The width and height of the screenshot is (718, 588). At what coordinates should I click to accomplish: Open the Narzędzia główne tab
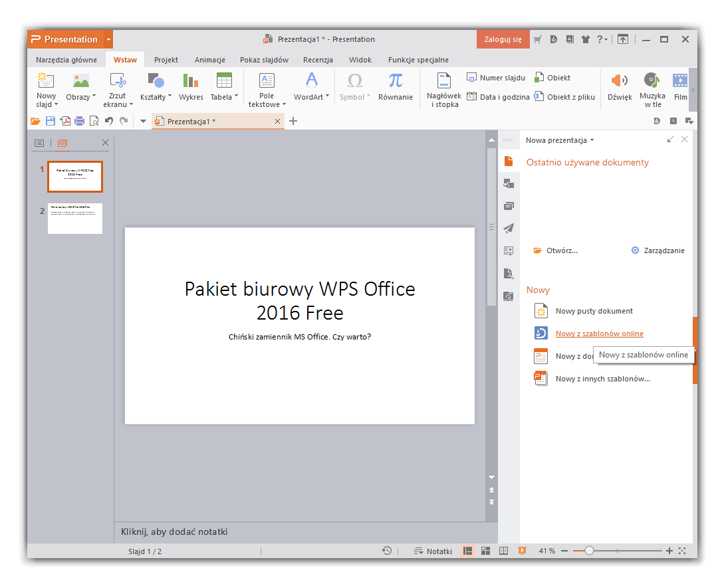pyautogui.click(x=66, y=60)
